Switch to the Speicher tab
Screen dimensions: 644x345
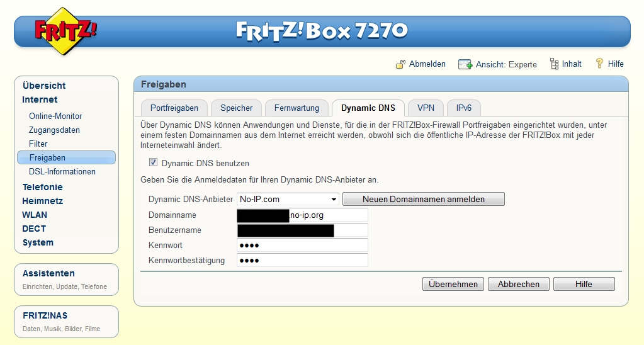pos(236,108)
